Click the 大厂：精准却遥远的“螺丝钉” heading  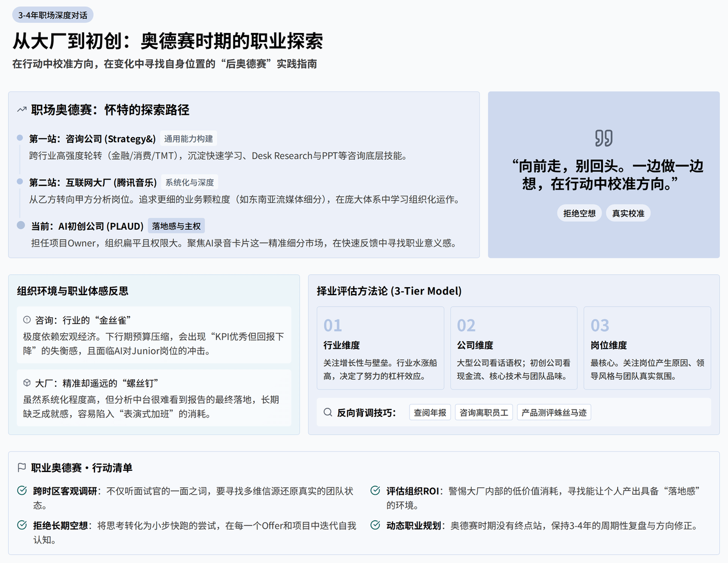click(97, 383)
